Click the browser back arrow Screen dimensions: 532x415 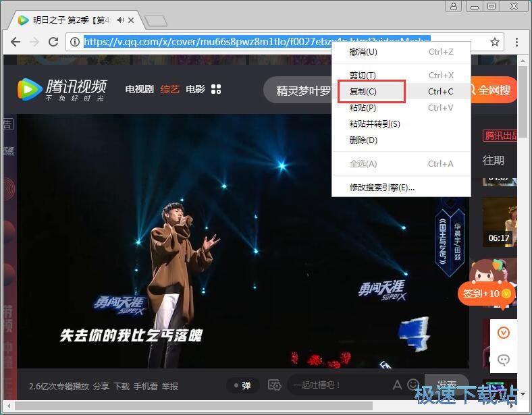16,42
